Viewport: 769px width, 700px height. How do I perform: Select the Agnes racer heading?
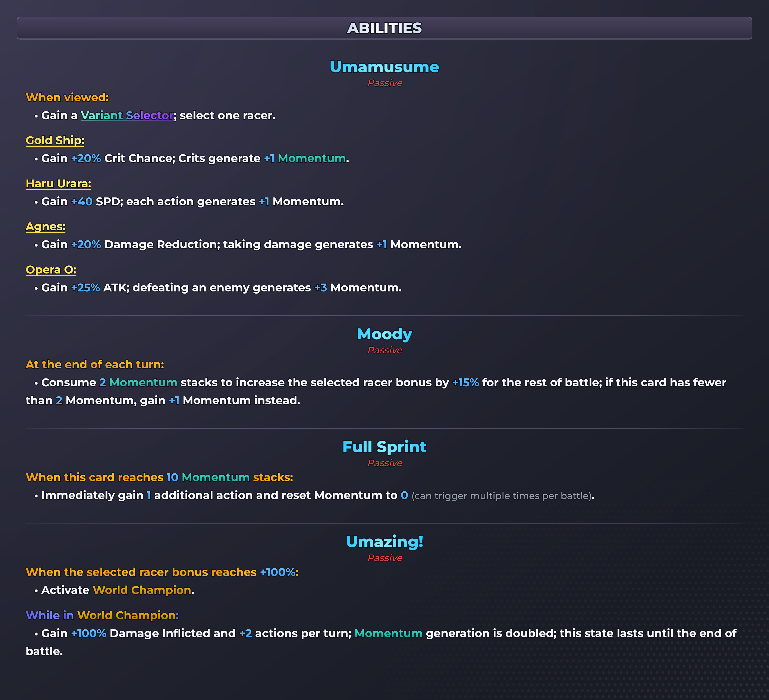point(45,226)
